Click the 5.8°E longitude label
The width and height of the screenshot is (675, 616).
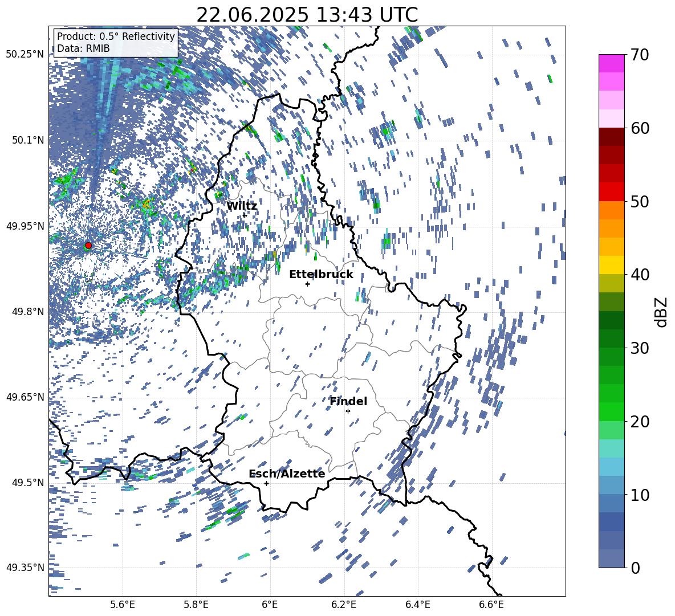196,605
